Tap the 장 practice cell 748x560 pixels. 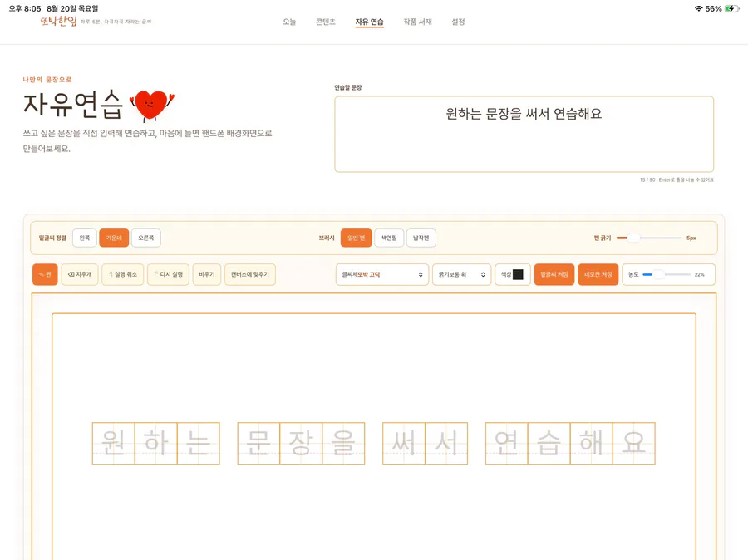(x=301, y=443)
